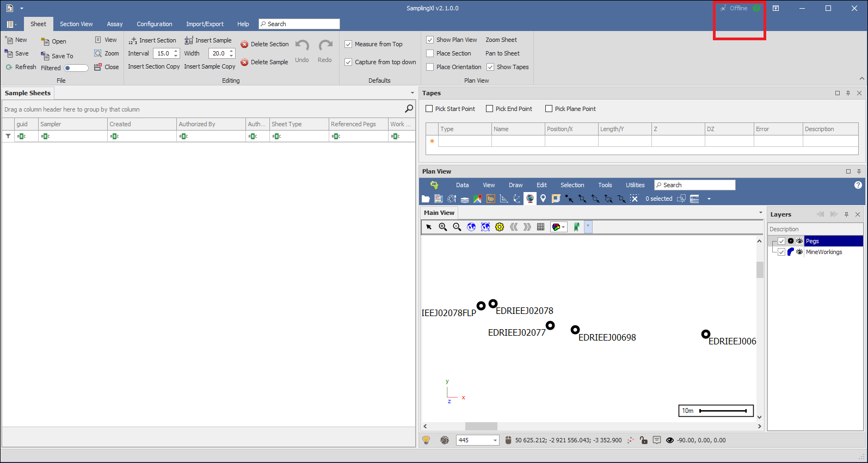
Task: Click the zoom in magnifier tool
Action: [443, 227]
